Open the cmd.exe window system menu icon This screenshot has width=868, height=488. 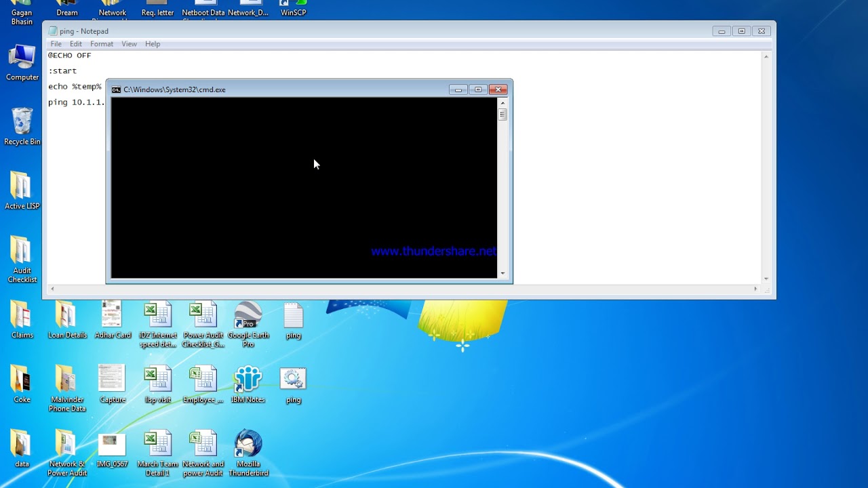116,89
